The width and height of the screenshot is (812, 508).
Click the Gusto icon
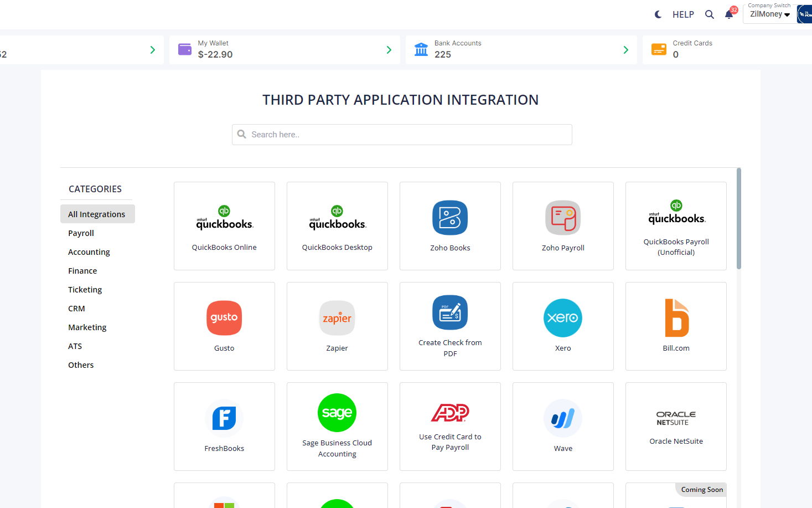click(x=224, y=318)
